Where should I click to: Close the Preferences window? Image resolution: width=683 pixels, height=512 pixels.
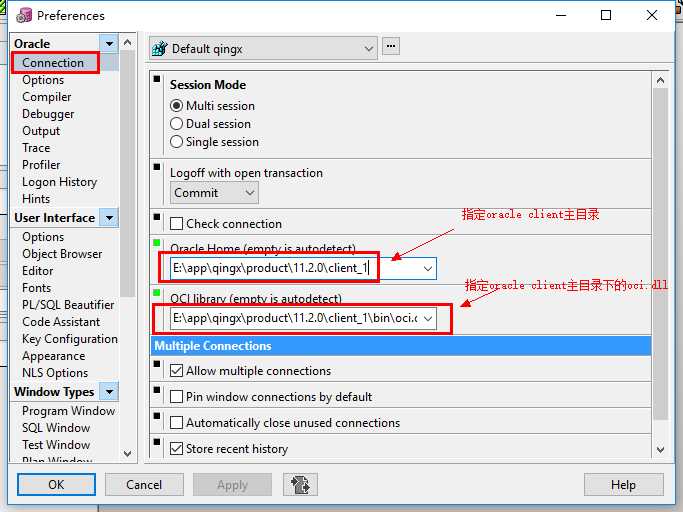click(652, 15)
